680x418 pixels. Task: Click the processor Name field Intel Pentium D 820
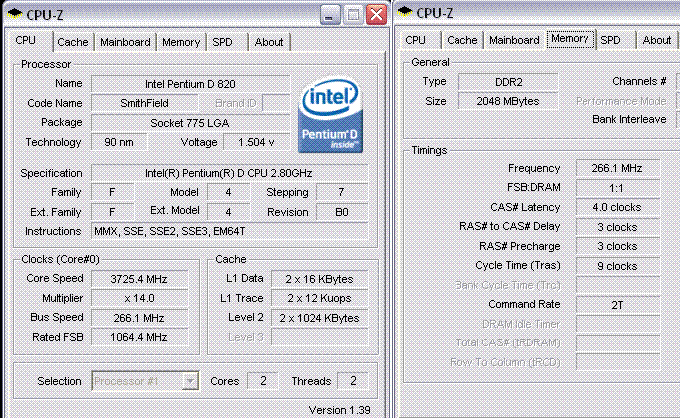(x=190, y=84)
